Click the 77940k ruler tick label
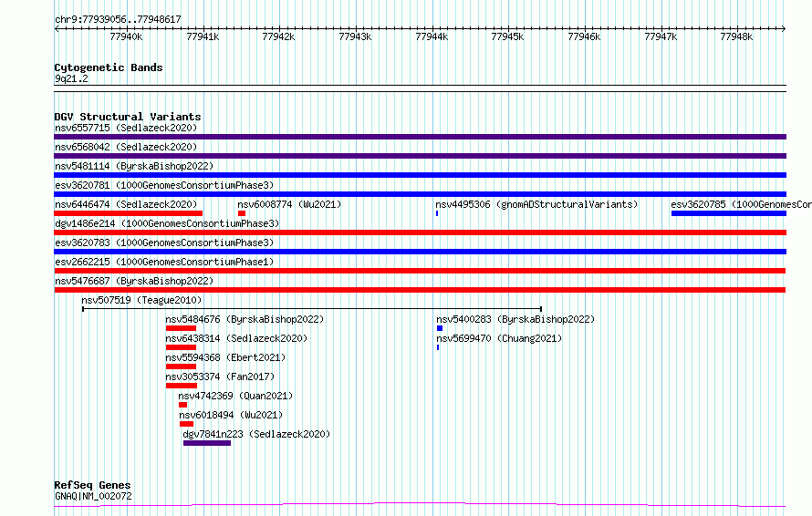The height and width of the screenshot is (516, 812). tap(126, 36)
